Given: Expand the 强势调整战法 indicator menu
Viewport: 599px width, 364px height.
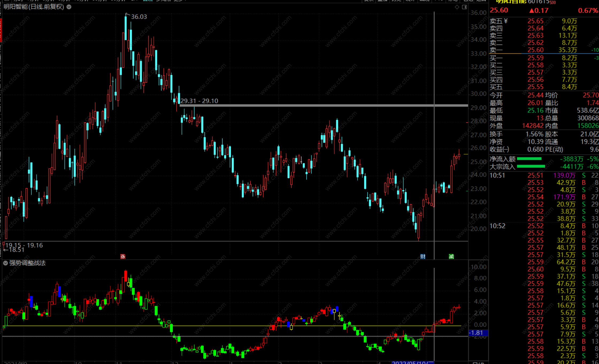Looking at the screenshot, I should (x=5, y=263).
